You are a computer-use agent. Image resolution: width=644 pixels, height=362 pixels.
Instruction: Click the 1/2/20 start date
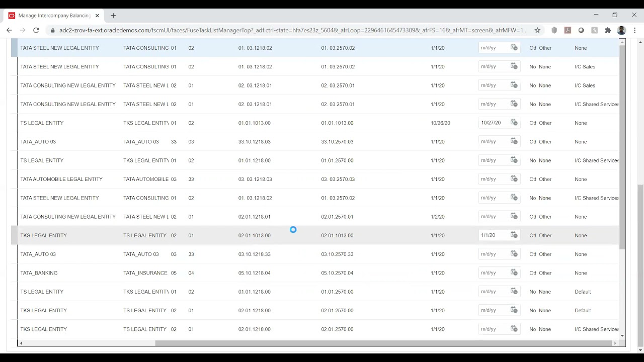438,216
